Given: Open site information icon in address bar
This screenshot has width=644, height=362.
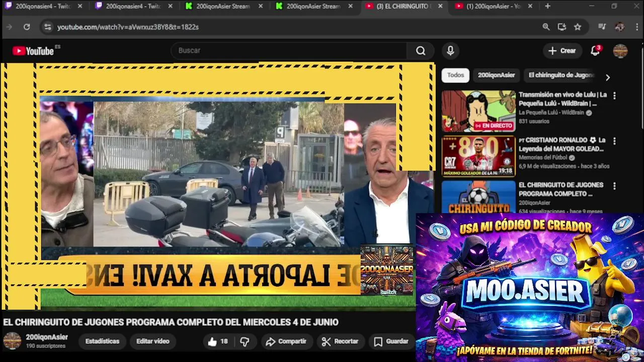Looking at the screenshot, I should 47,27.
